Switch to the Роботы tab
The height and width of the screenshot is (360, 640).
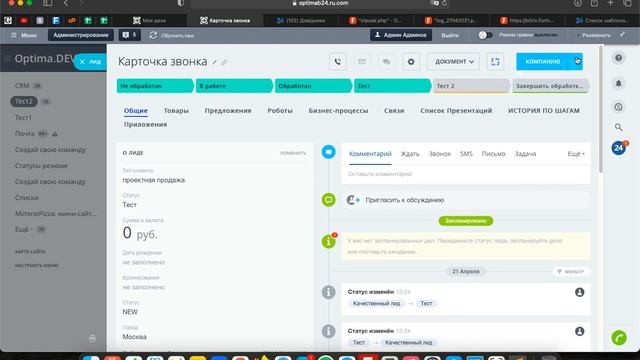coord(280,111)
